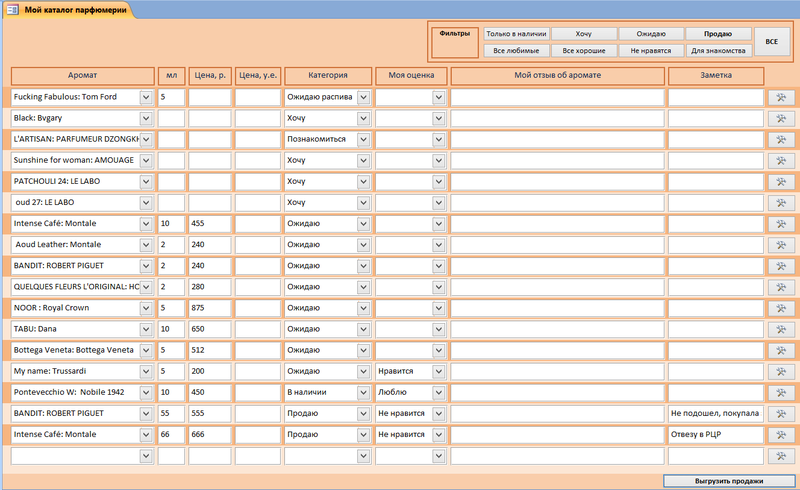Open rating dropdown in Pontevecchio W row
800x490 pixels.
439,393
